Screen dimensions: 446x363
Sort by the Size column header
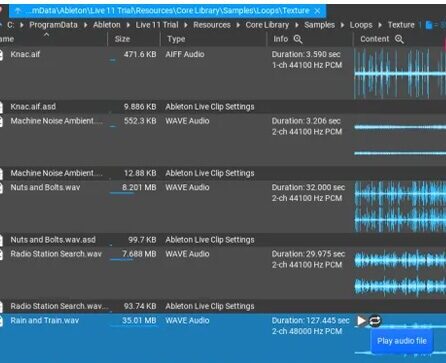coord(122,39)
